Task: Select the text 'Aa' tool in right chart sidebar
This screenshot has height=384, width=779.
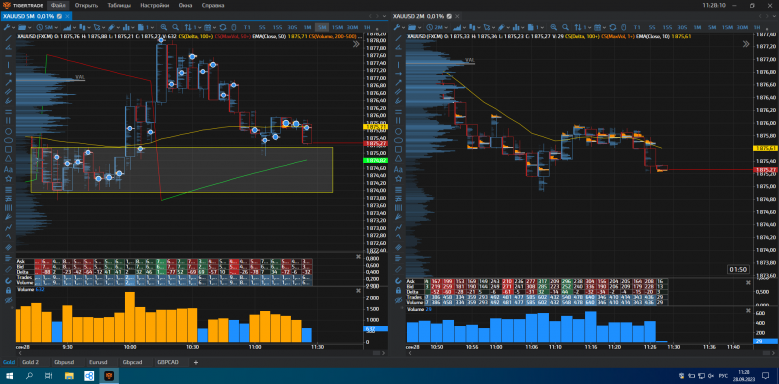Action: 398,169
